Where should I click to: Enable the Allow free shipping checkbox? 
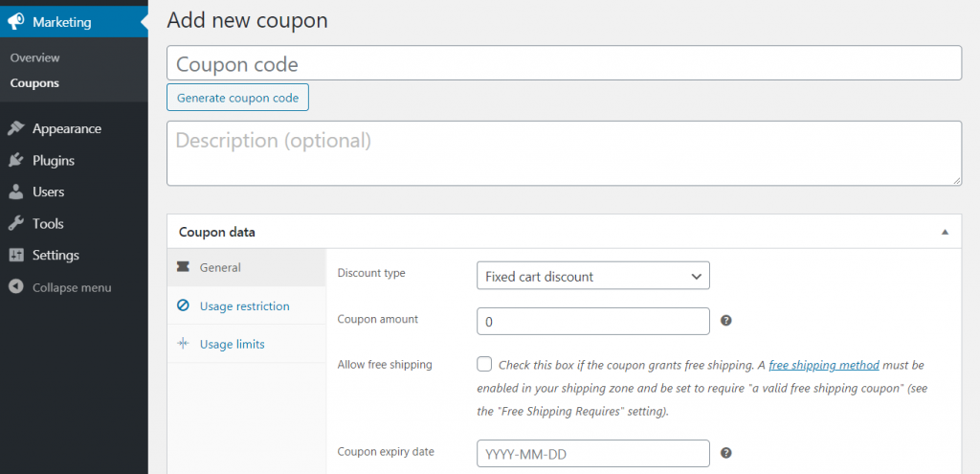pos(484,364)
